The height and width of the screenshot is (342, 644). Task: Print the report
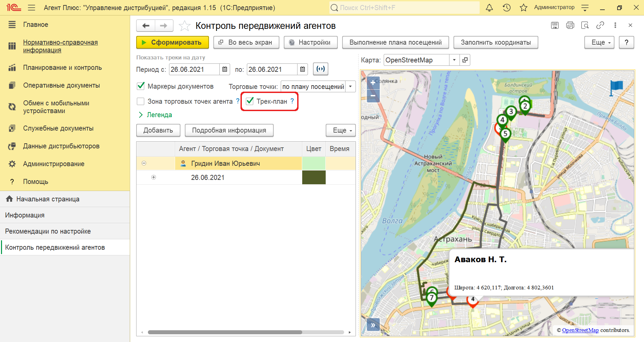[570, 25]
